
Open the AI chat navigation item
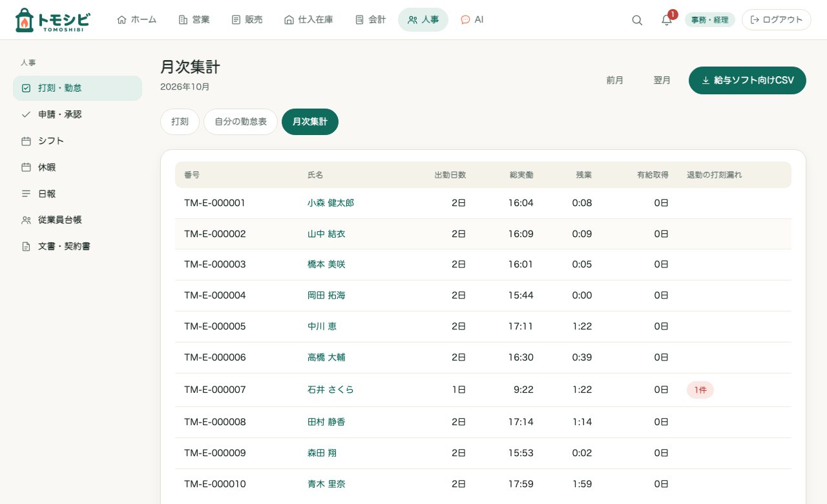472,20
